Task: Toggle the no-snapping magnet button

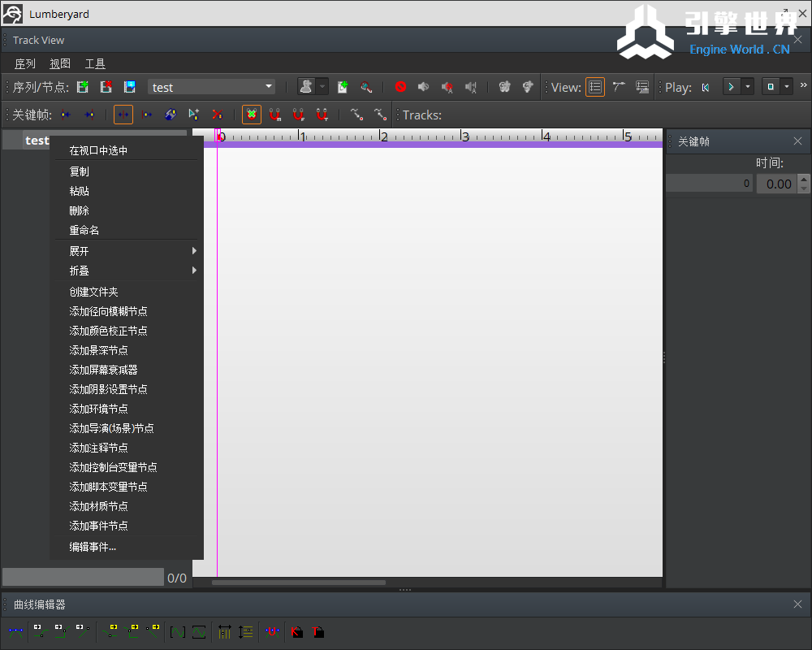Action: pyautogui.click(x=252, y=115)
